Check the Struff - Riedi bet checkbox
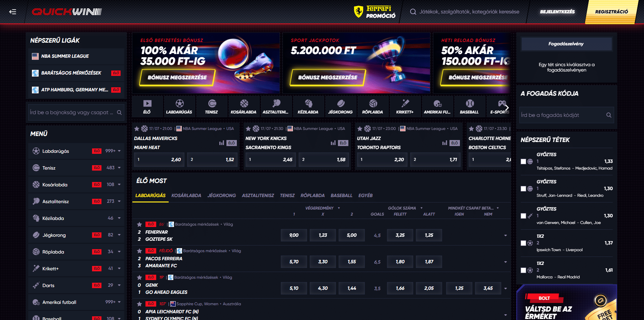This screenshot has width=644, height=320. point(523,189)
